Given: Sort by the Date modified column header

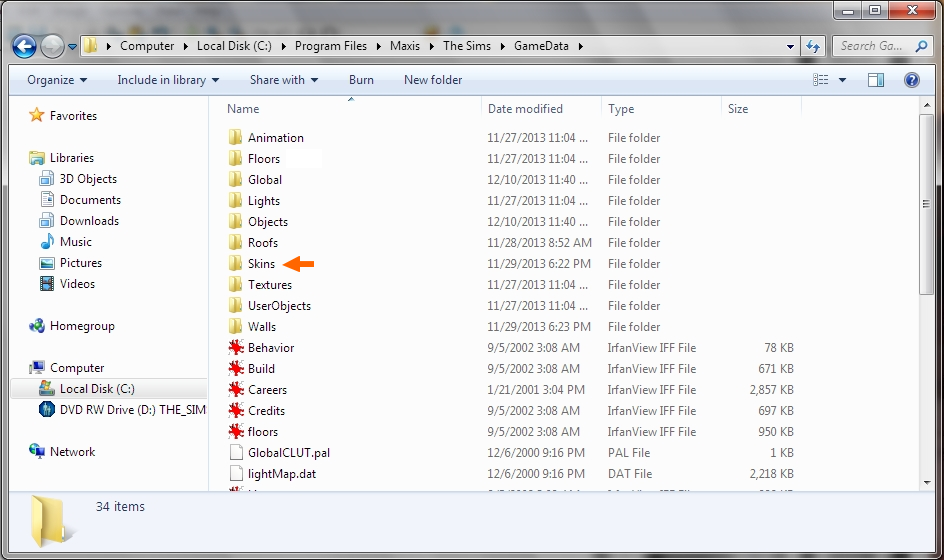Looking at the screenshot, I should coord(525,109).
